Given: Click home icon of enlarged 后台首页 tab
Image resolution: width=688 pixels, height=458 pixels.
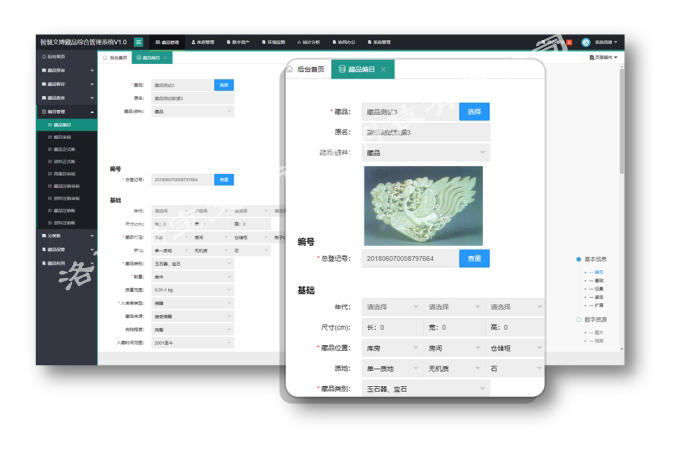Looking at the screenshot, I should point(290,69).
